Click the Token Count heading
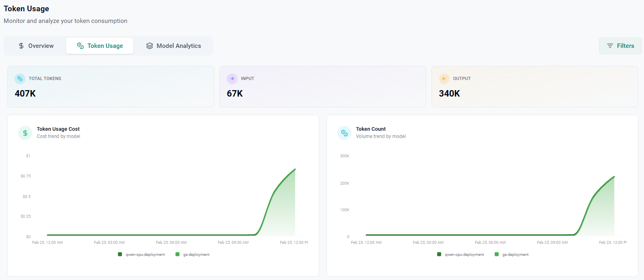The image size is (644, 280). click(x=371, y=129)
